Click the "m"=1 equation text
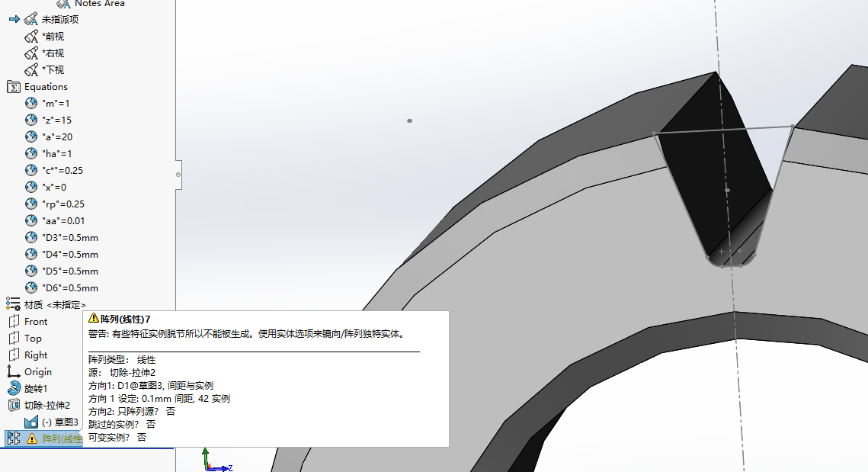The height and width of the screenshot is (472, 868). click(x=56, y=104)
